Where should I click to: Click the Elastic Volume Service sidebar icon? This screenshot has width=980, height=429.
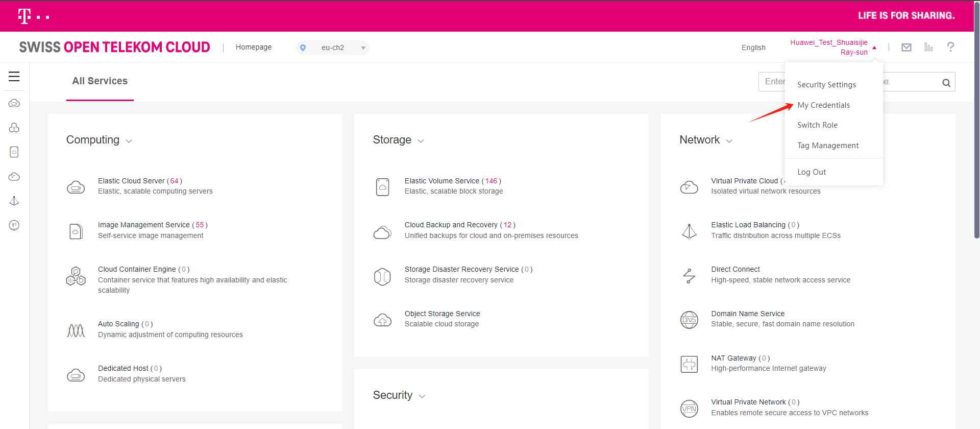point(14,152)
